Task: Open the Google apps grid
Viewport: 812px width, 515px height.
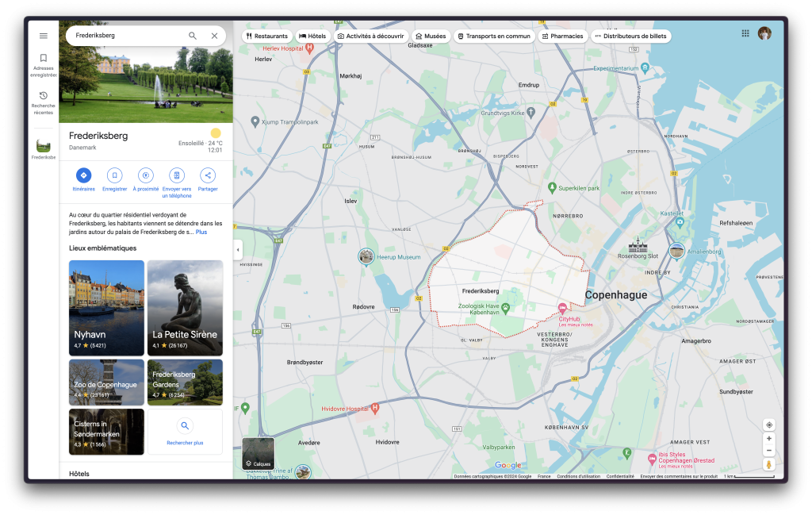Action: click(x=745, y=33)
